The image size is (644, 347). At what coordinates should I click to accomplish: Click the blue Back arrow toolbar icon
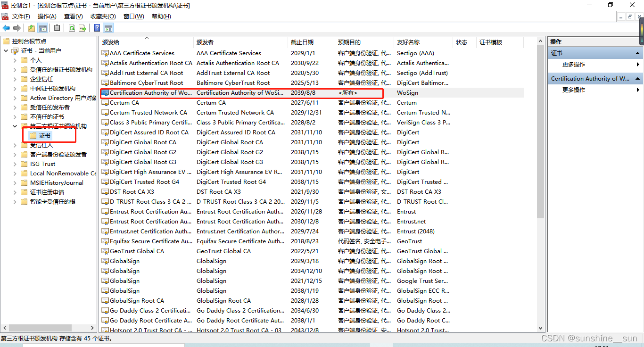[7, 28]
